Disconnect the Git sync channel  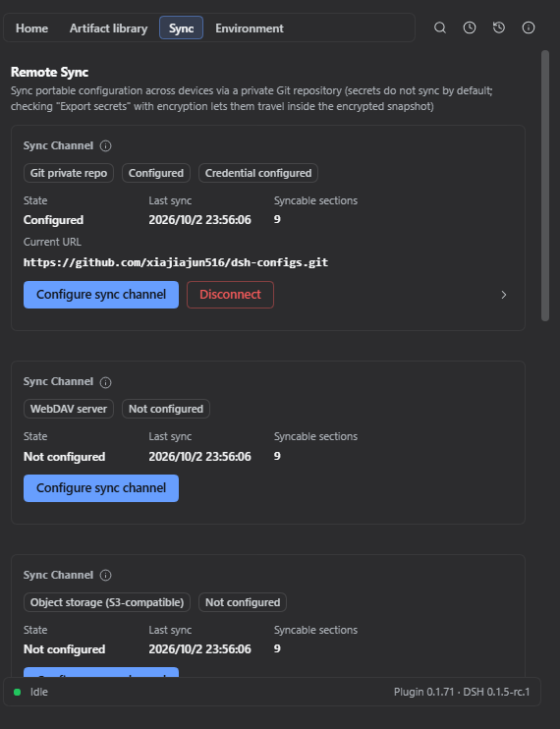click(230, 295)
